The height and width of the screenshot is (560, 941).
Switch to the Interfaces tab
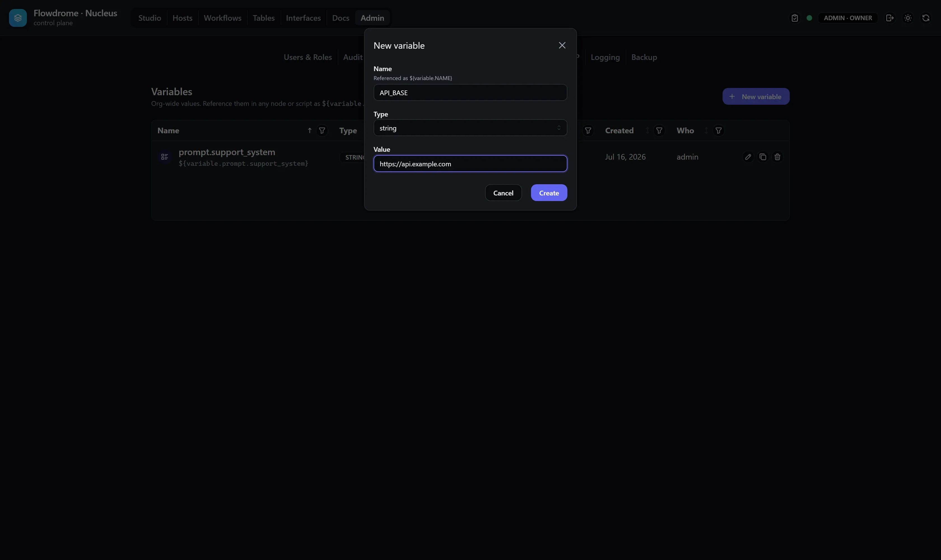pyautogui.click(x=303, y=18)
